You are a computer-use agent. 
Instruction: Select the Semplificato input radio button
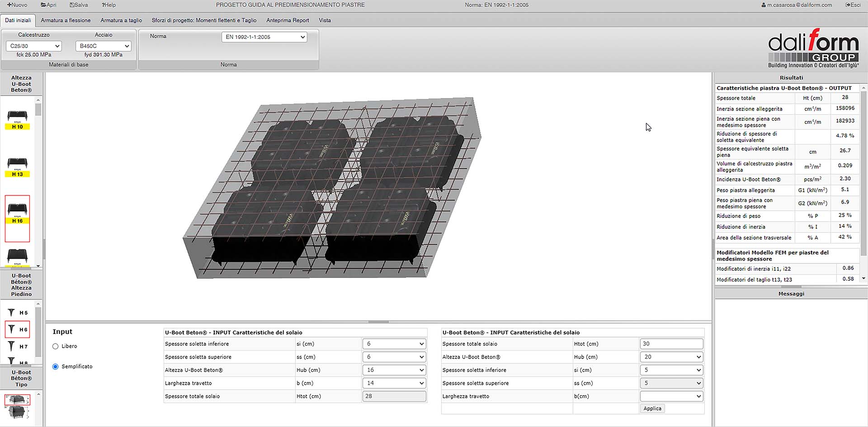click(55, 366)
